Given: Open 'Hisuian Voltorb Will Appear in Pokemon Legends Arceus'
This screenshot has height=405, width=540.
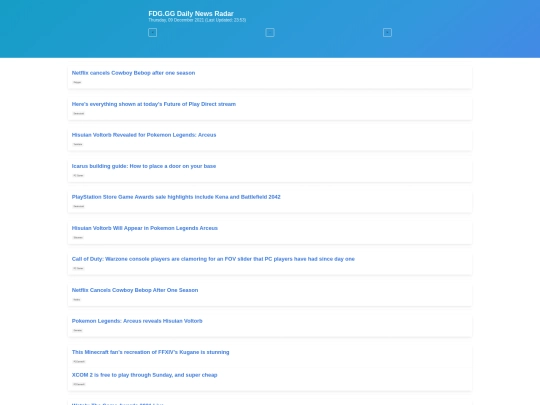Looking at the screenshot, I should point(145,228).
